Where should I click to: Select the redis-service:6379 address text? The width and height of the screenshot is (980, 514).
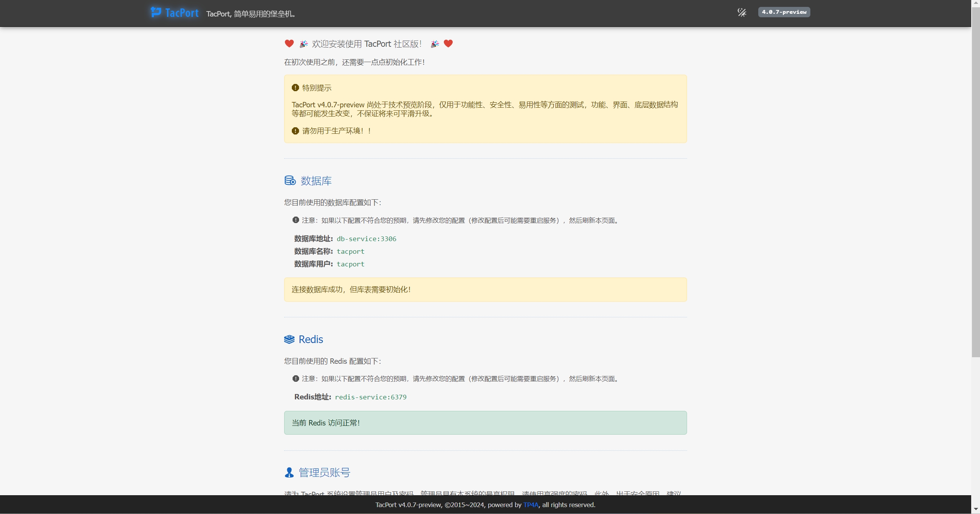[371, 397]
